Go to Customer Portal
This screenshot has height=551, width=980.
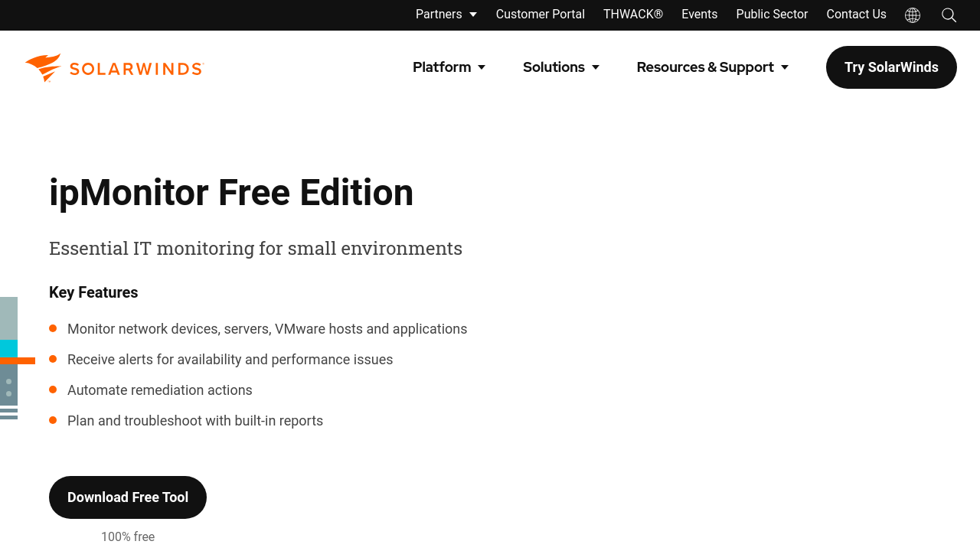tap(540, 15)
